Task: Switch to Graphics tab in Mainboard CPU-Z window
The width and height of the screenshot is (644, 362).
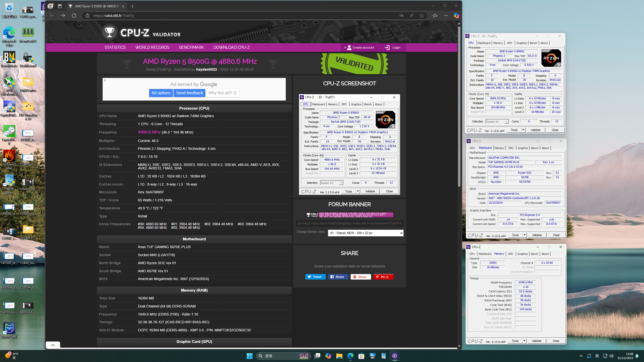Action: coord(523,148)
